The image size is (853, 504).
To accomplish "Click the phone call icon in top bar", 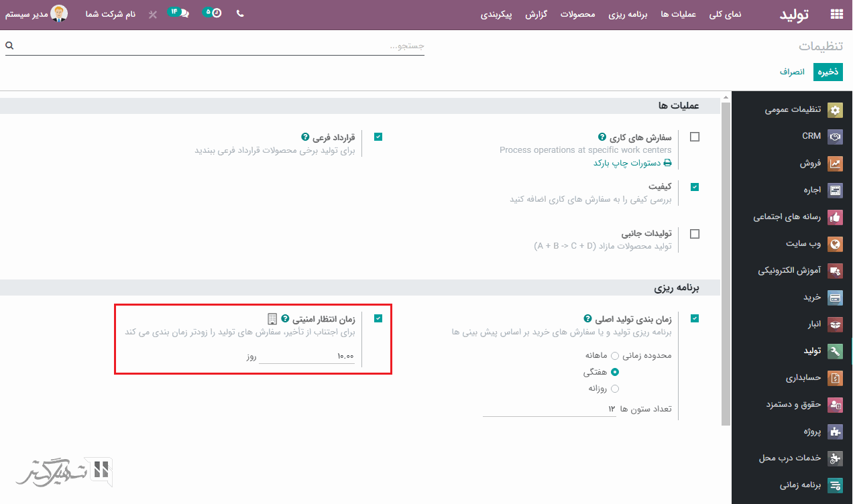I will pyautogui.click(x=240, y=13).
